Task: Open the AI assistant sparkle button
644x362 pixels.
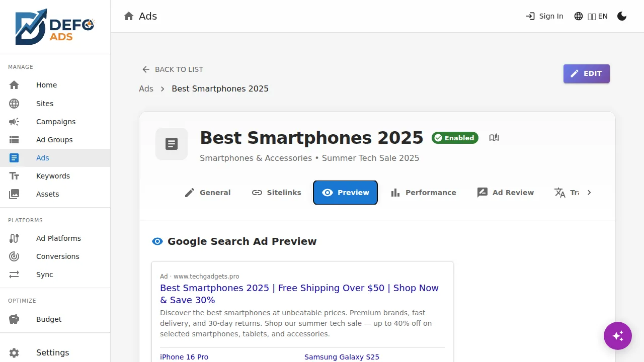Action: coord(618,336)
